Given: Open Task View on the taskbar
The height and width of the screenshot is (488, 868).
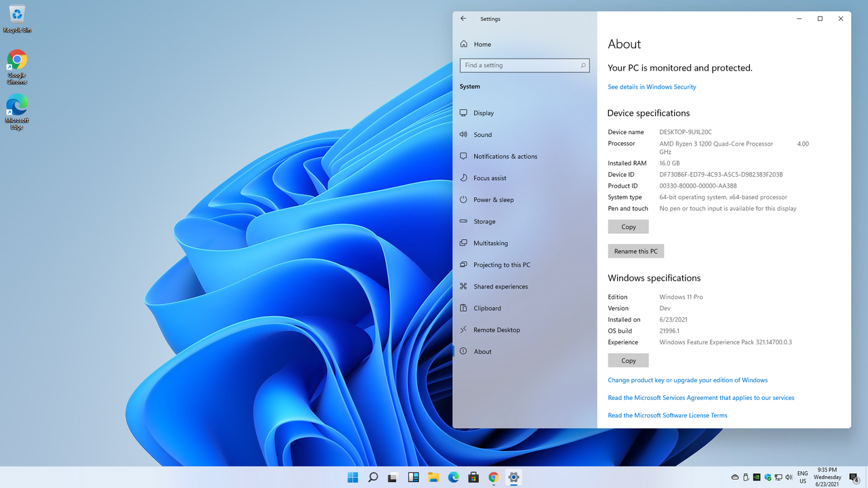Looking at the screenshot, I should 393,477.
